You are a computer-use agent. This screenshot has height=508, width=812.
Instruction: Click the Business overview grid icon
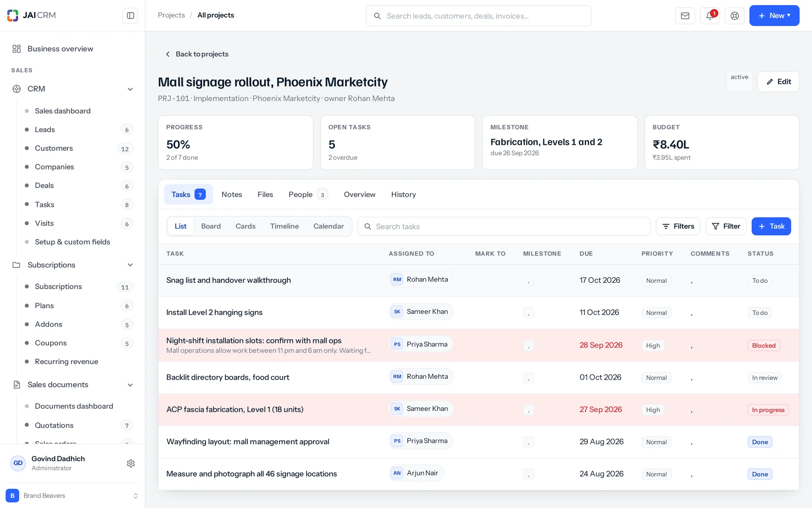point(16,49)
